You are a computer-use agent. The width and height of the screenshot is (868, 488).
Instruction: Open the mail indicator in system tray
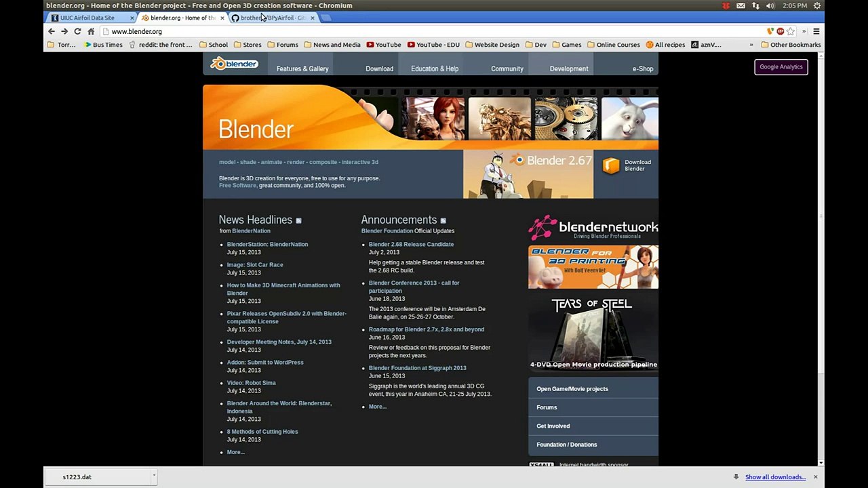pyautogui.click(x=741, y=5)
